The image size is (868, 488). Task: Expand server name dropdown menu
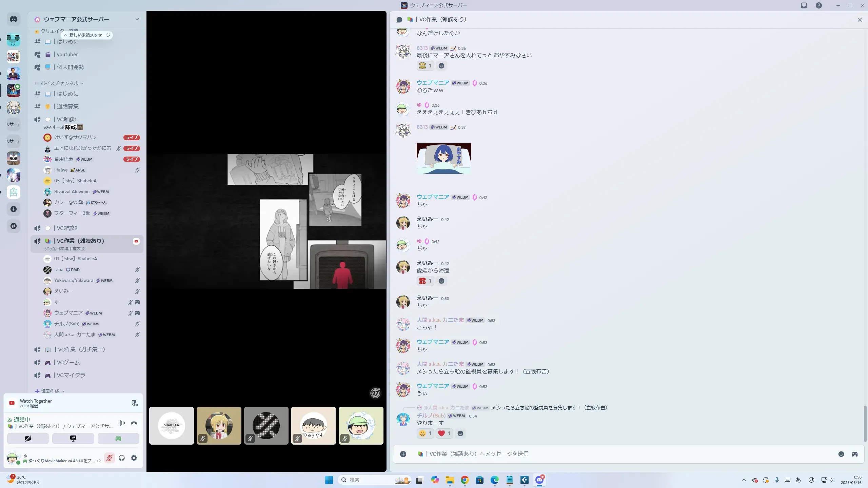(137, 19)
